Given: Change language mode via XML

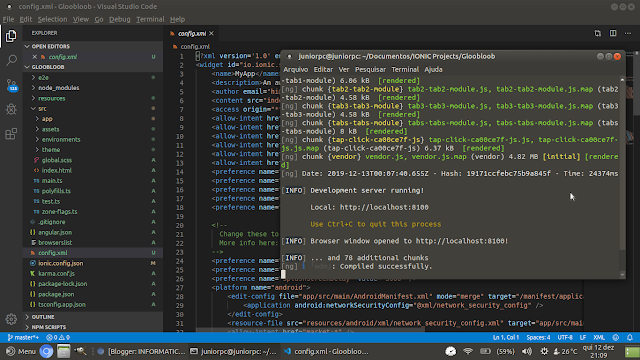Looking at the screenshot, I should (599, 338).
